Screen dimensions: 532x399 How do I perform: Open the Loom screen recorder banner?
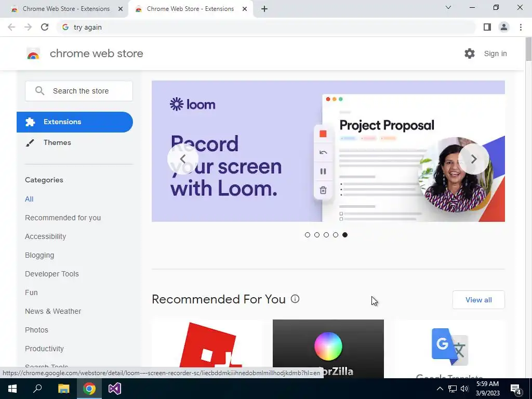coord(328,151)
